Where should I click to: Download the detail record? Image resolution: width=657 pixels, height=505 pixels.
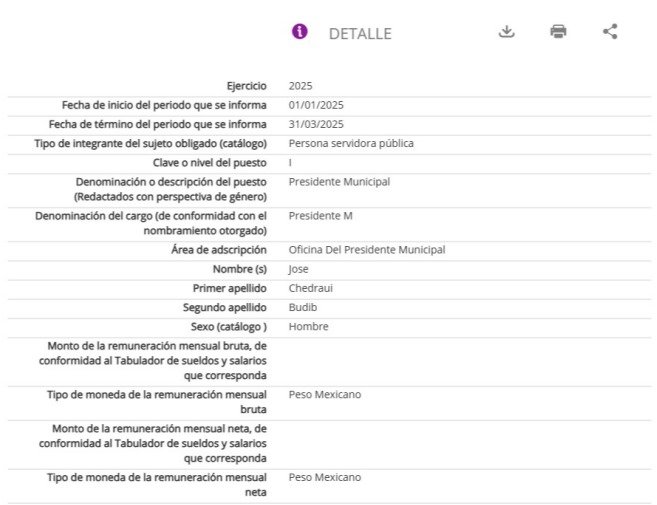507,31
